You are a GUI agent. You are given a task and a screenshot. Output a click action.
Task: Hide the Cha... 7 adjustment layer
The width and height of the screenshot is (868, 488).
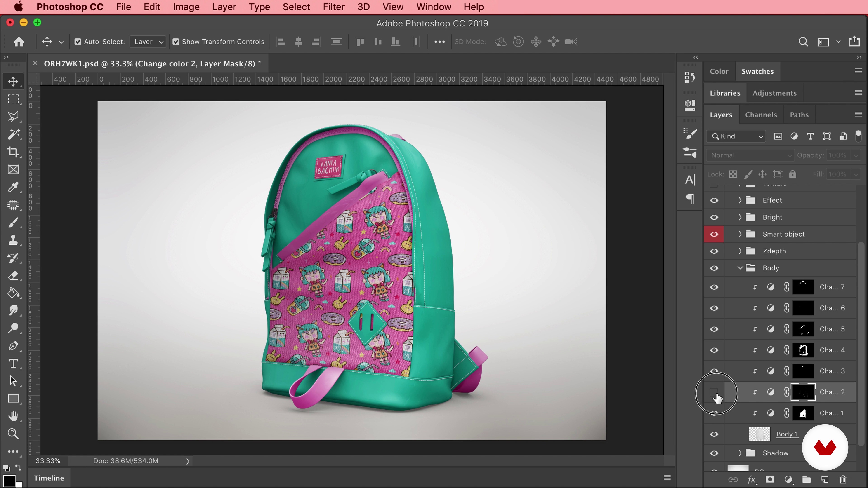[714, 287]
